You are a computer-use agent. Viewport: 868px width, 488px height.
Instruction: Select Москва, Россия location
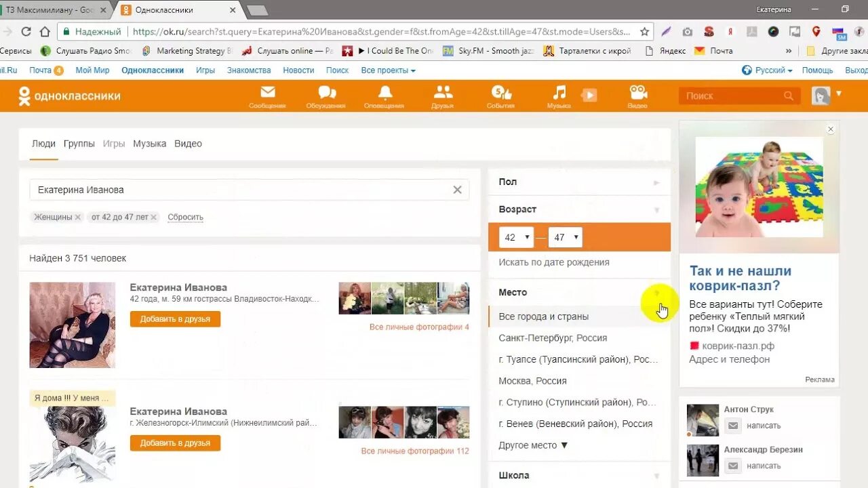click(x=532, y=381)
